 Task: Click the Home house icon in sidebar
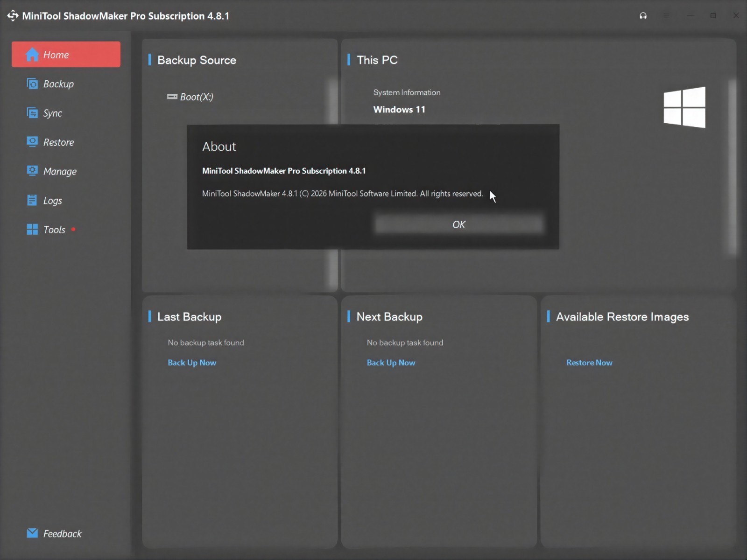pyautogui.click(x=32, y=55)
